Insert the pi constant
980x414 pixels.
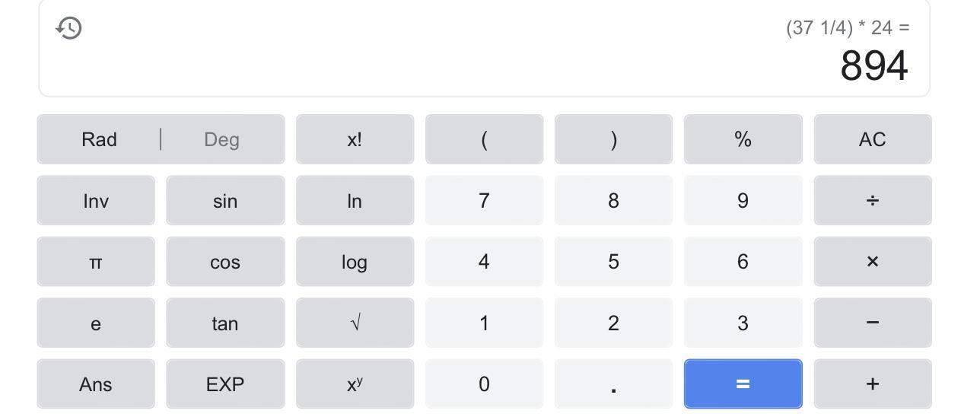point(96,261)
